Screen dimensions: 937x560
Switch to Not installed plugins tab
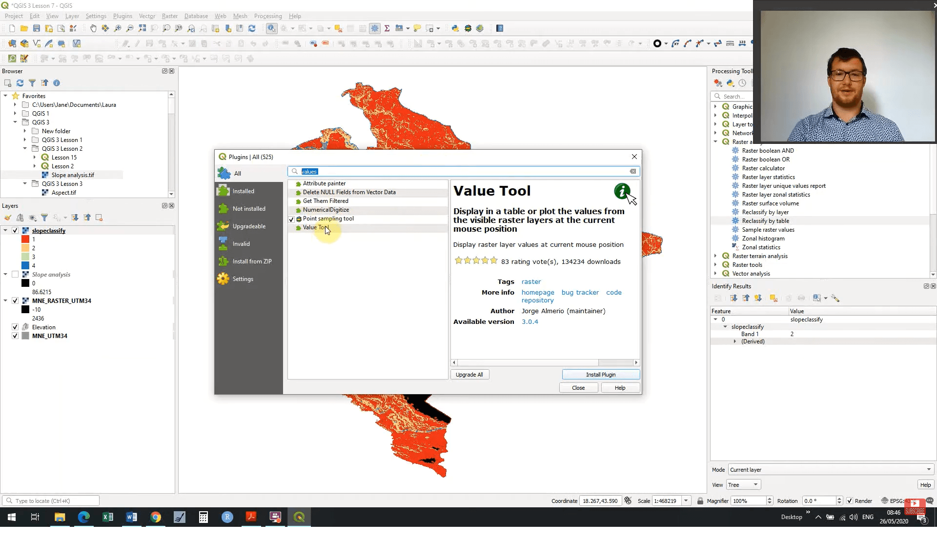pyautogui.click(x=249, y=209)
